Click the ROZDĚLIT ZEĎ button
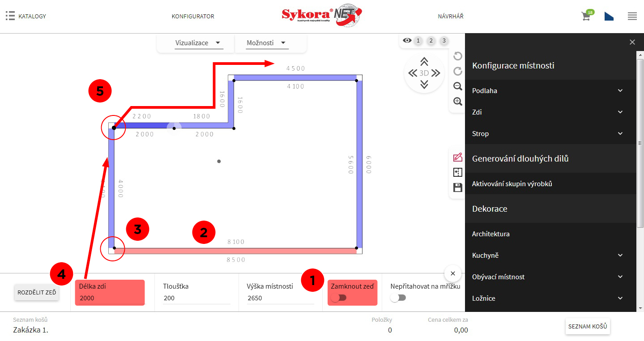 [37, 292]
